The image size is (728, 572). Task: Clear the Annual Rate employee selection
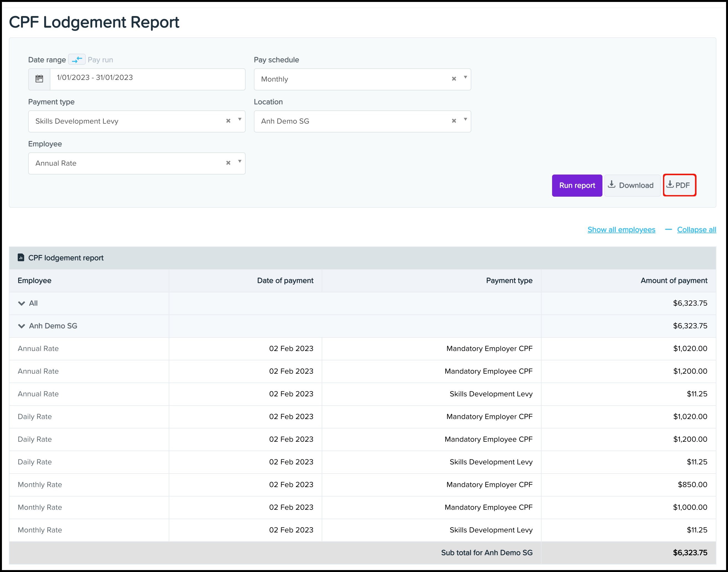228,163
